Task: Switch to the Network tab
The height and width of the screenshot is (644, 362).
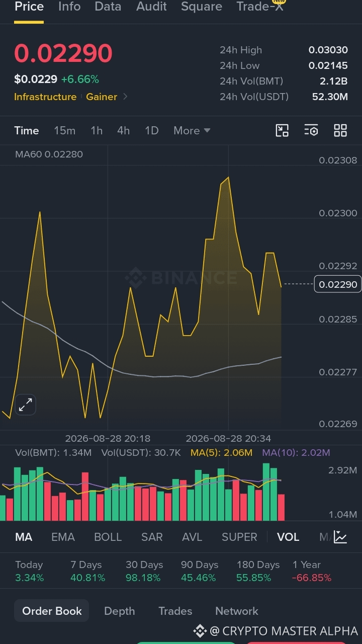Action: tap(237, 611)
